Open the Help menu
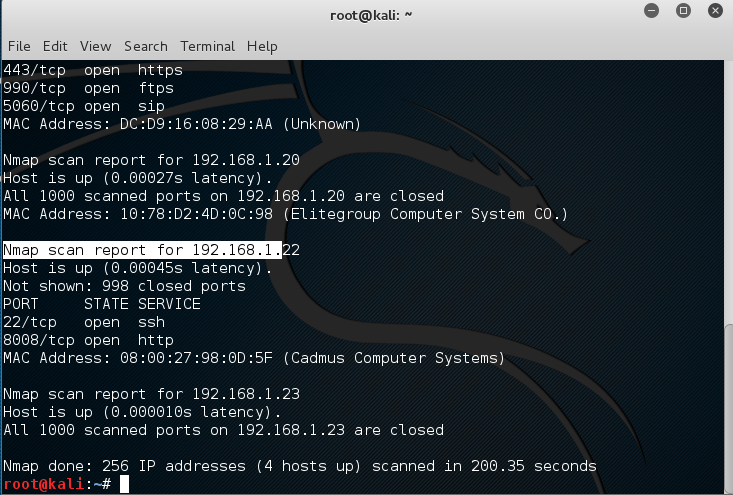The image size is (733, 495). click(x=262, y=46)
